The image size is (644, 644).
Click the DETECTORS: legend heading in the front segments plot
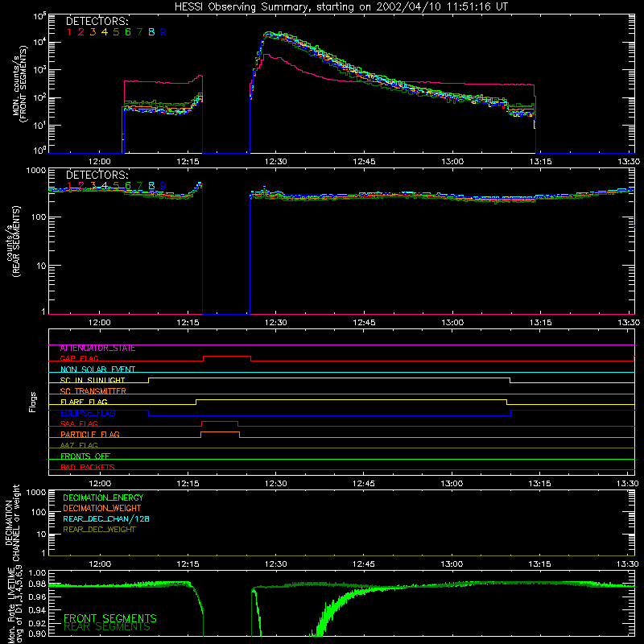97,21
